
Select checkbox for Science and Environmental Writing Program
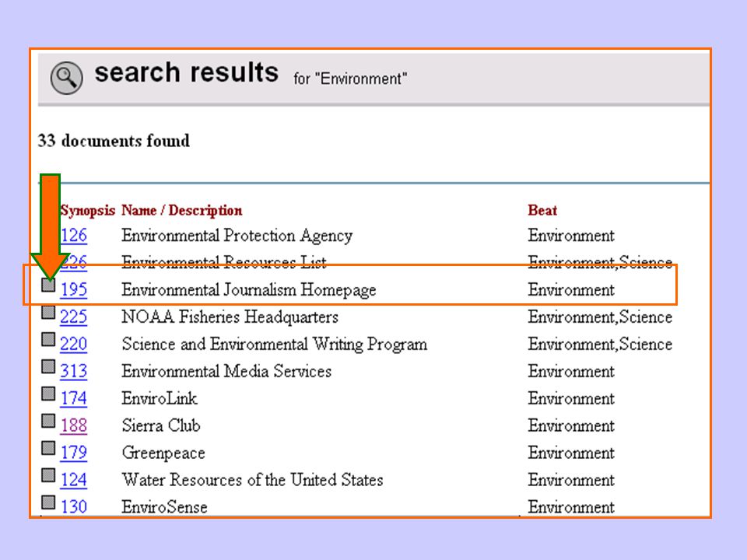coord(48,340)
